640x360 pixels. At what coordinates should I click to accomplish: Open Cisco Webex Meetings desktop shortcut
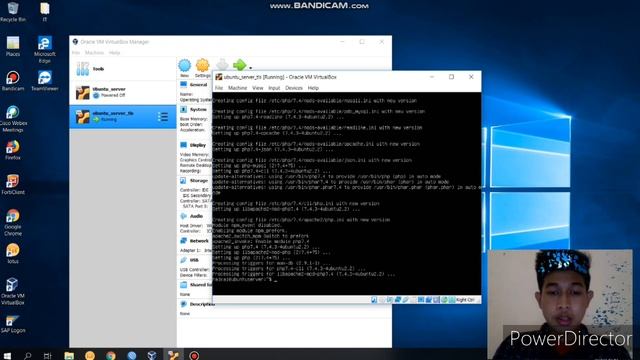pos(13,119)
